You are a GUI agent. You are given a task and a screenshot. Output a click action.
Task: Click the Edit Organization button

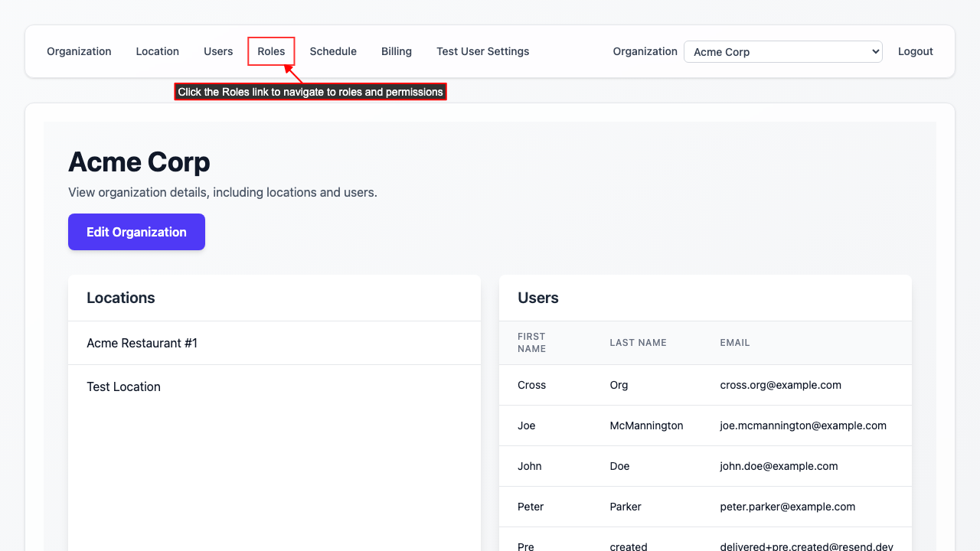(136, 231)
